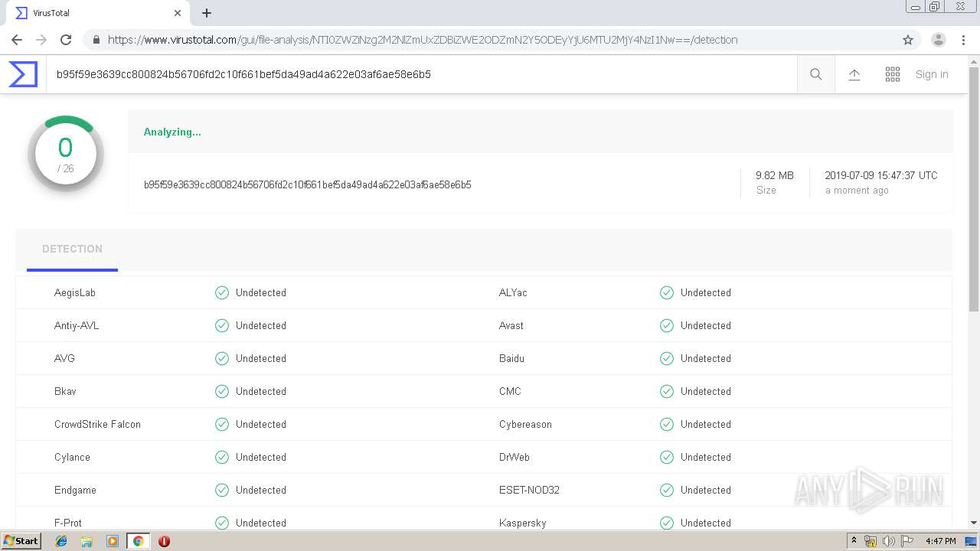
Task: Click the green check icon for Avast
Action: (667, 325)
